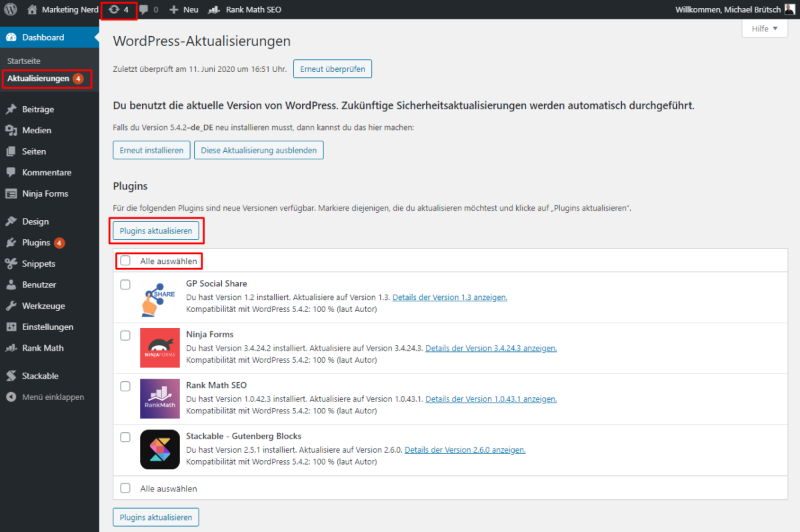This screenshot has height=532, width=800.
Task: Click the Ninja Forms sidebar icon
Action: click(11, 193)
